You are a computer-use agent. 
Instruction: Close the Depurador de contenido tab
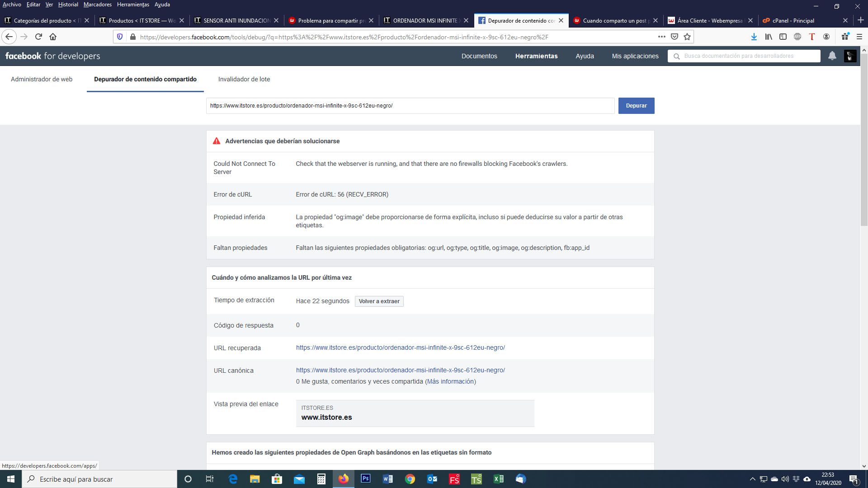tap(561, 20)
